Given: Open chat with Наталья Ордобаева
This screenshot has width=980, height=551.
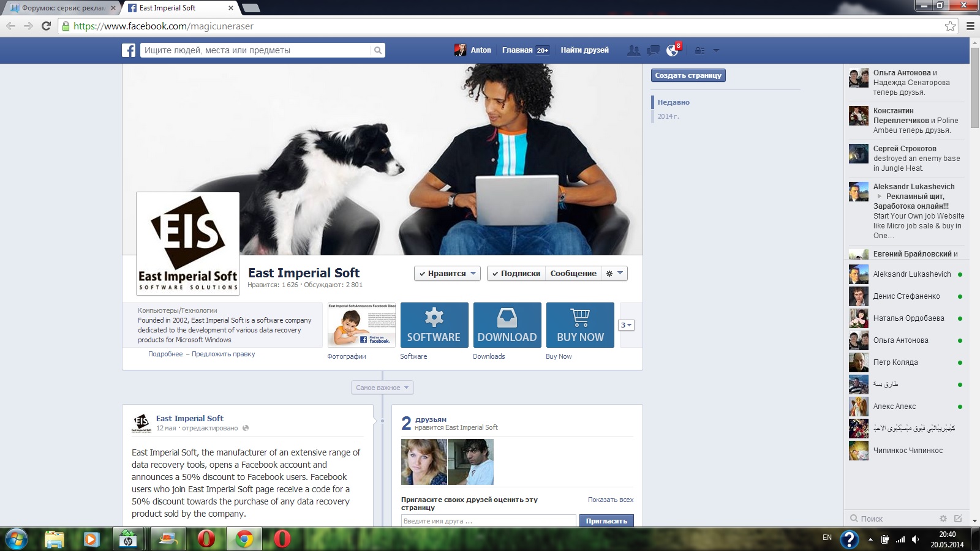Looking at the screenshot, I should click(x=905, y=318).
